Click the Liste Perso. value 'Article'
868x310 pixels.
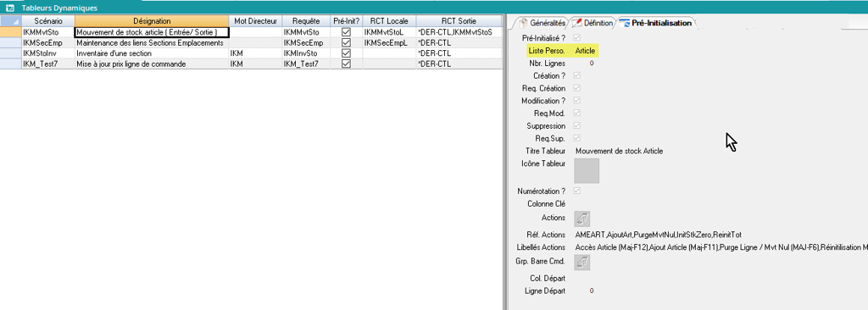pos(585,51)
